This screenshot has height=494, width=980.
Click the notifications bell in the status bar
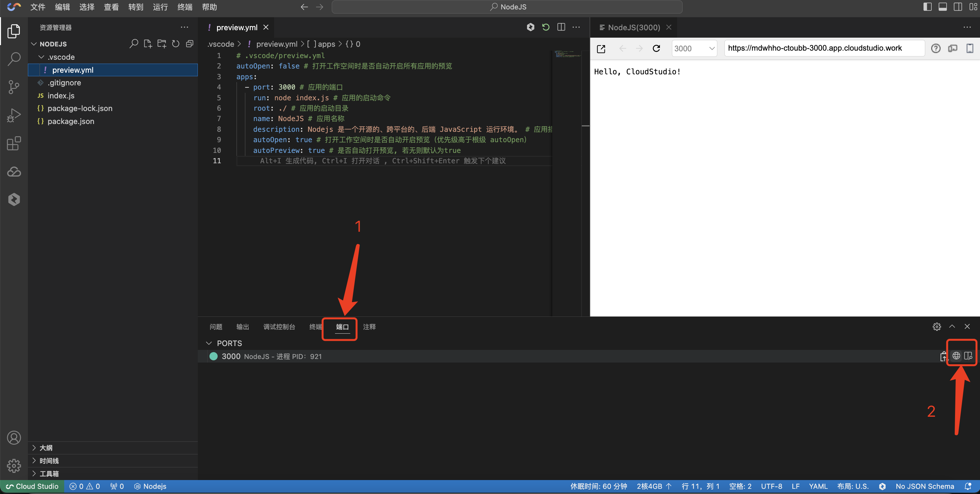[x=968, y=486]
